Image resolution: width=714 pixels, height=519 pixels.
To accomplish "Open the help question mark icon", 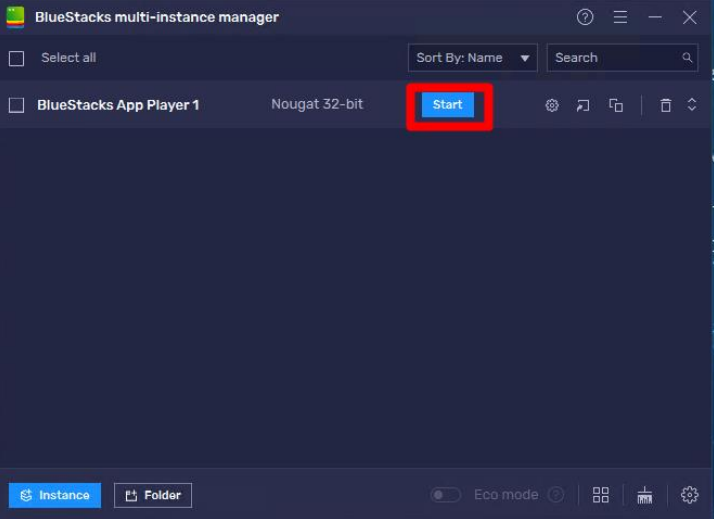I will [585, 17].
